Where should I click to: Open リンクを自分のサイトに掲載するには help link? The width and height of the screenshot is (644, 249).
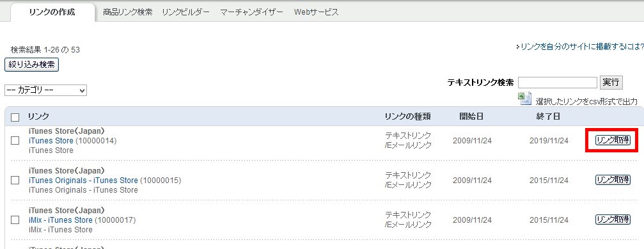click(x=580, y=47)
